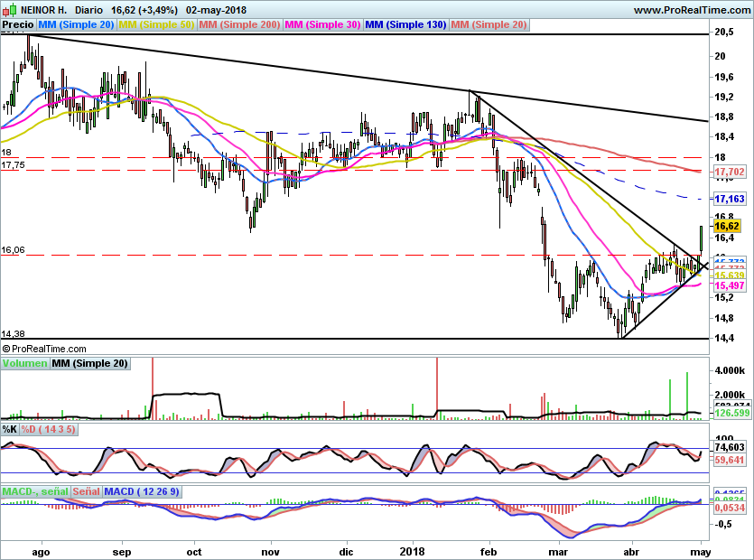Image resolution: width=754 pixels, height=560 pixels.
Task: Click the Precio label in the price panel
Action: click(17, 25)
